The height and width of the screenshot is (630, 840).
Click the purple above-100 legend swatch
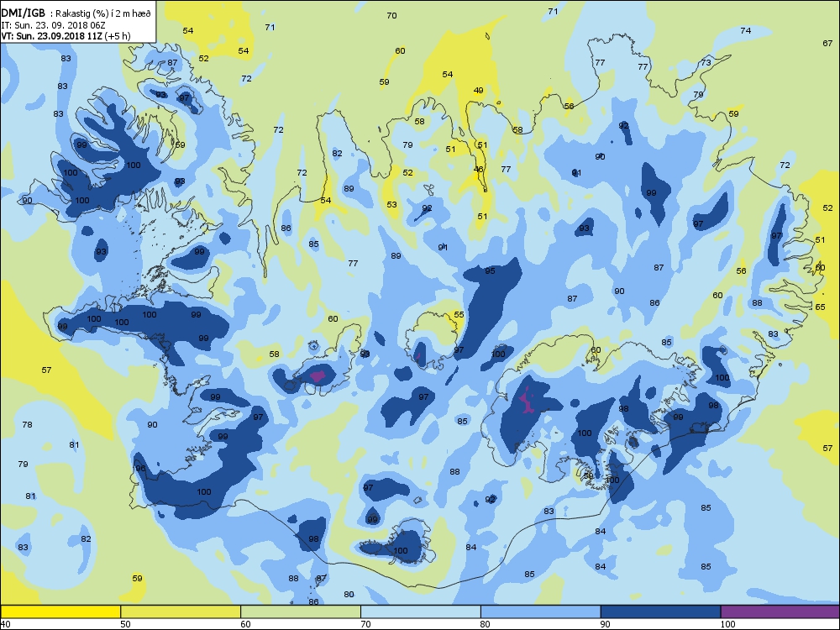[x=780, y=612]
